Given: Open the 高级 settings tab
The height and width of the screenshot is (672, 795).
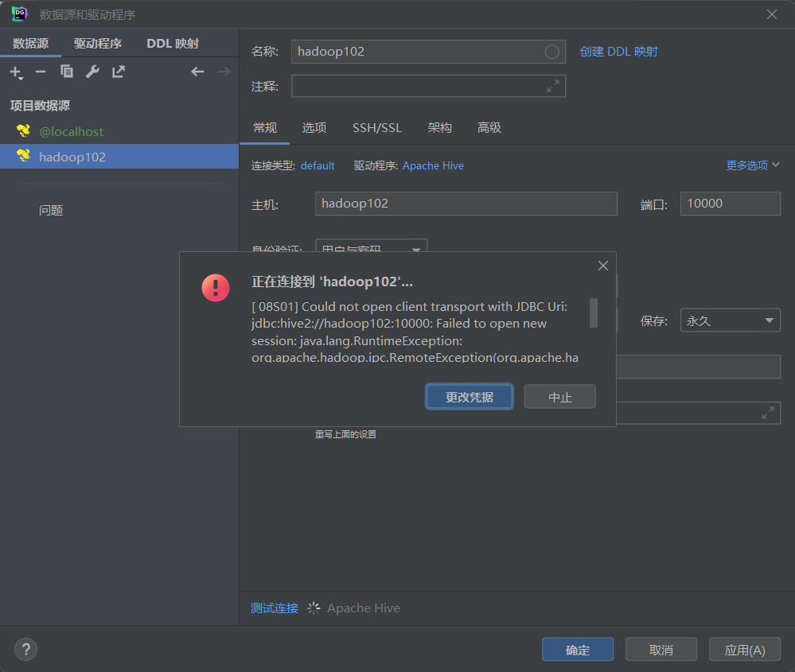Looking at the screenshot, I should coord(489,128).
